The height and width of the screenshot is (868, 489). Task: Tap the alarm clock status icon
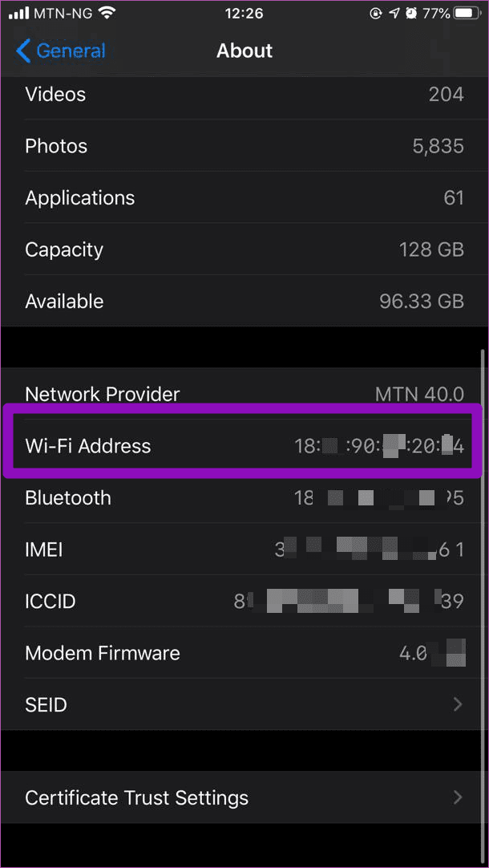tap(411, 13)
